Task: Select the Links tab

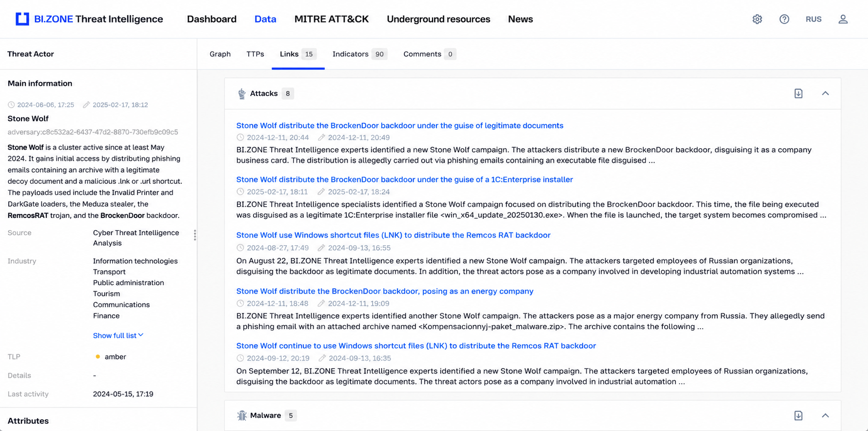Action: (x=298, y=54)
